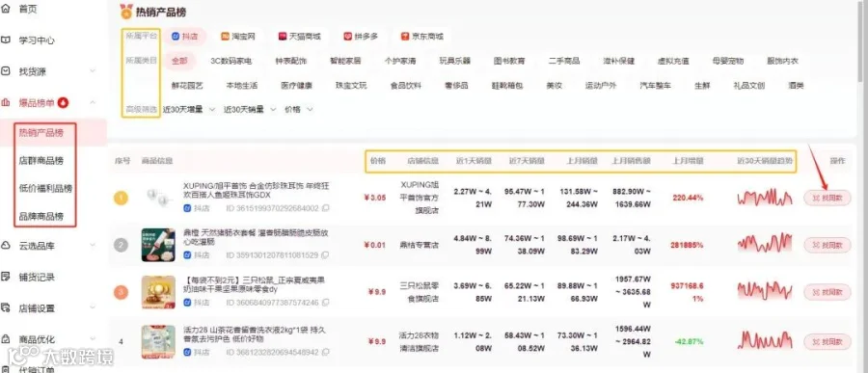Click the orange rank 3 badge
868x373 pixels.
(x=122, y=292)
